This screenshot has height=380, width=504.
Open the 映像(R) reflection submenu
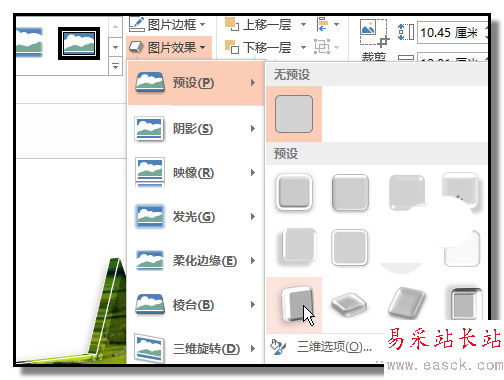click(196, 173)
